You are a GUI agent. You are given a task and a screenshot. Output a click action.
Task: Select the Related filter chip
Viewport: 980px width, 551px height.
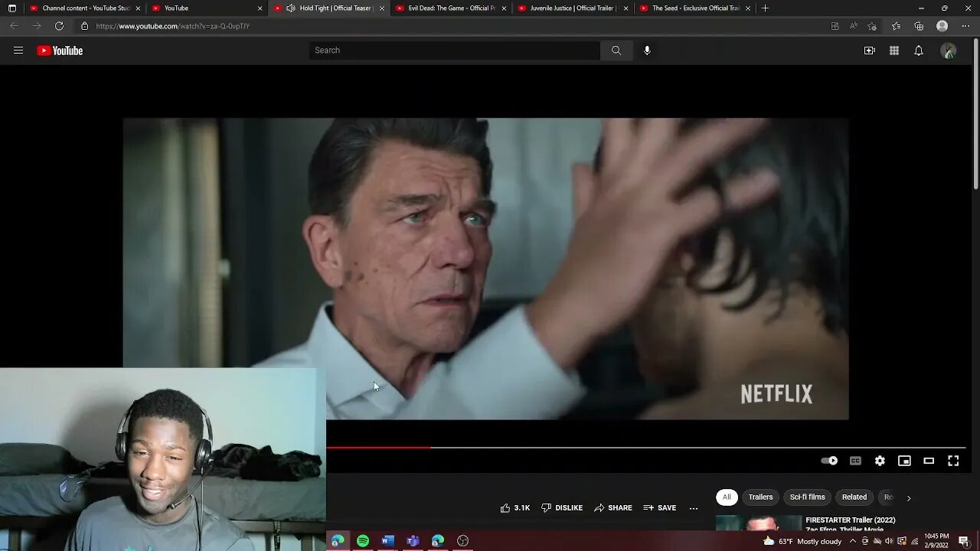(x=854, y=497)
